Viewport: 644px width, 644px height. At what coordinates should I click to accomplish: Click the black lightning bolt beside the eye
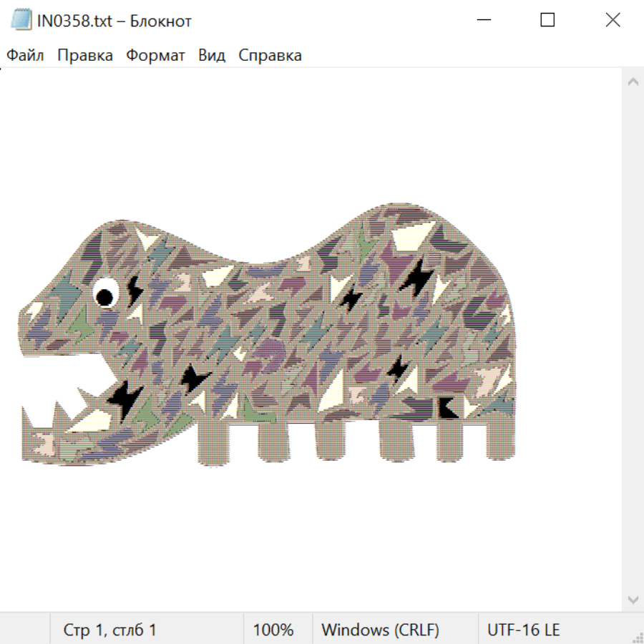pyautogui.click(x=135, y=289)
